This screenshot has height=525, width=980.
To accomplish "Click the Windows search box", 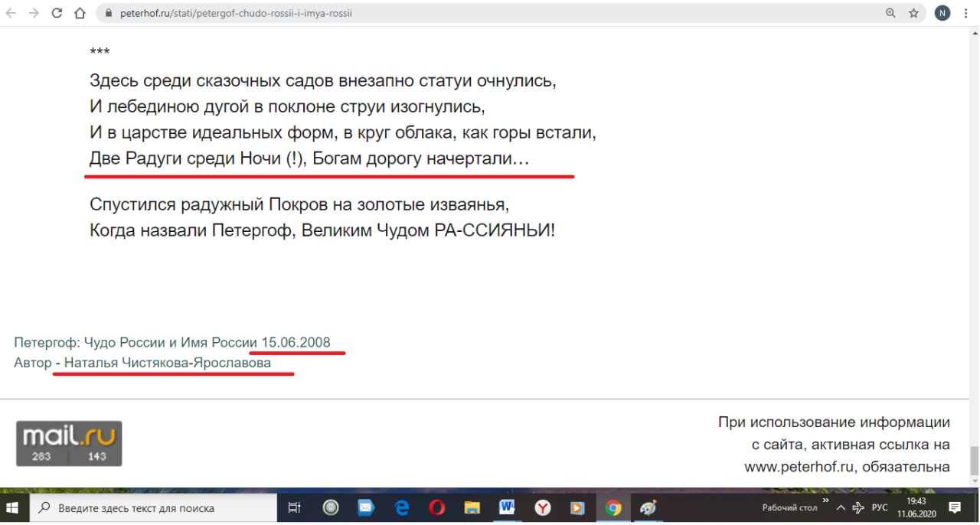I will pos(153,507).
